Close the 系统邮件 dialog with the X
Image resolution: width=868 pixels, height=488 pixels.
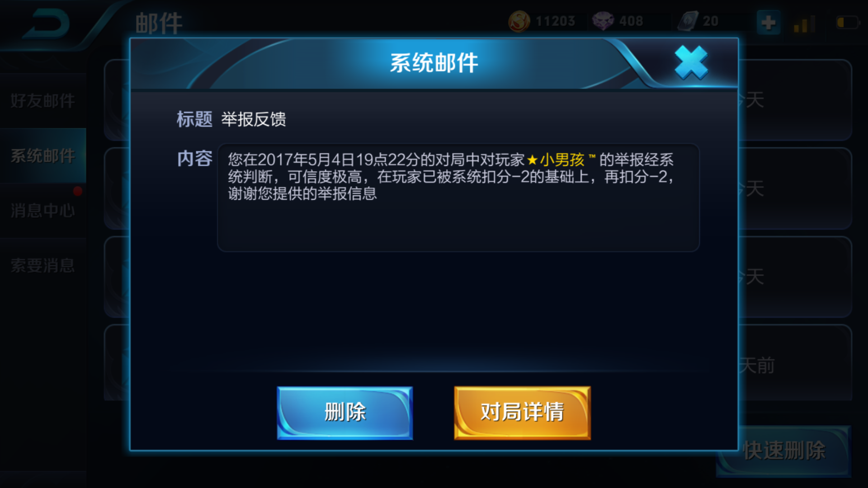coord(691,63)
